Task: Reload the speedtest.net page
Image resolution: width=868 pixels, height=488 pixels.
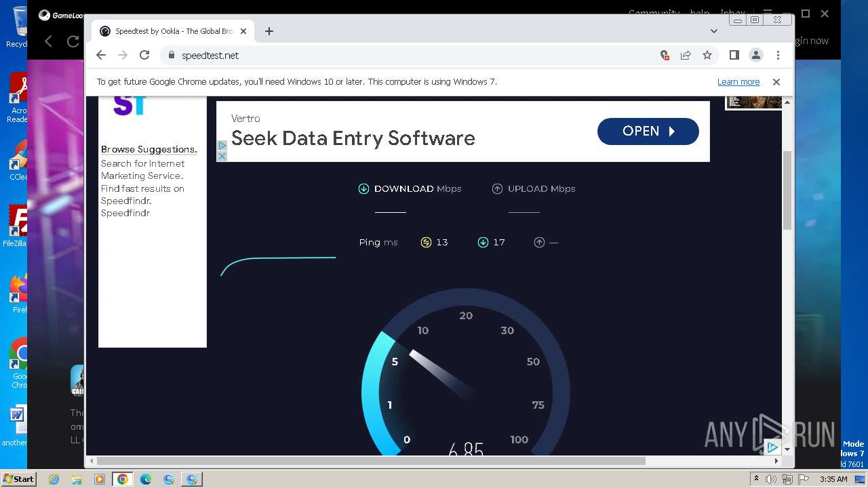Action: 144,56
